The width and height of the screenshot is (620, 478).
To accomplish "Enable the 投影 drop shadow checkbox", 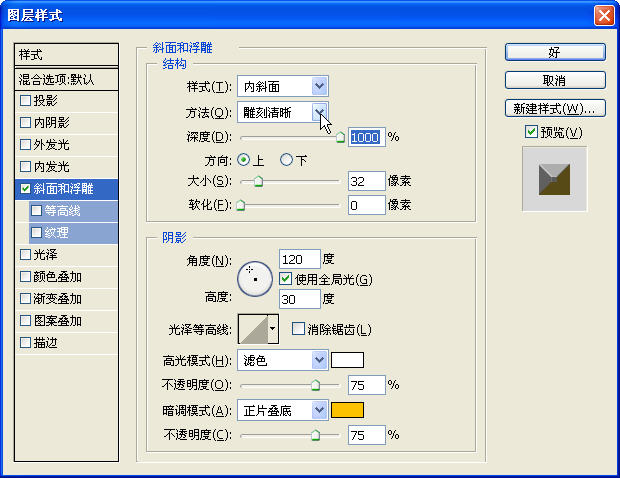I will (x=25, y=101).
